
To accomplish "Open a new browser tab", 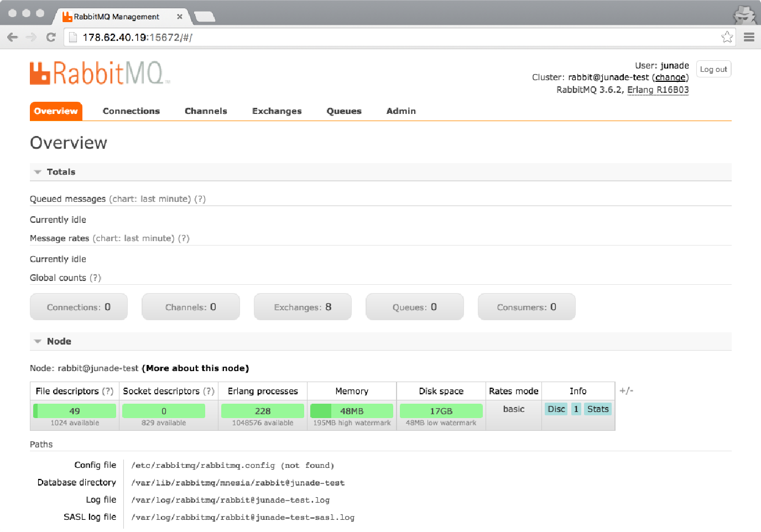I will point(205,17).
